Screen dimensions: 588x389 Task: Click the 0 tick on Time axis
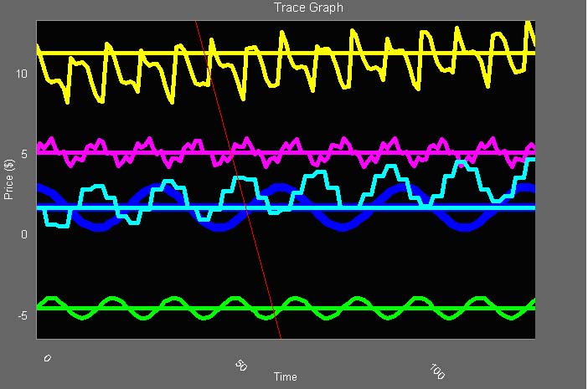pyautogui.click(x=47, y=357)
